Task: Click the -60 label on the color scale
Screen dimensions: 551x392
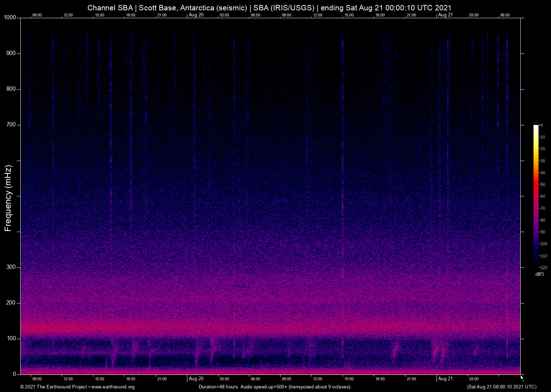Action: pos(541,196)
